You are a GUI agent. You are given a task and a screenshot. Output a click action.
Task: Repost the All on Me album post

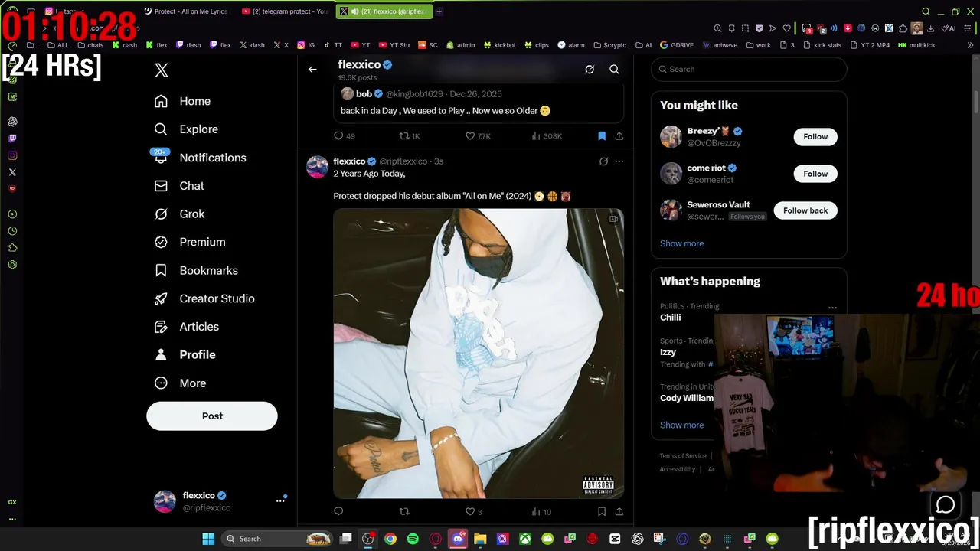pyautogui.click(x=404, y=511)
